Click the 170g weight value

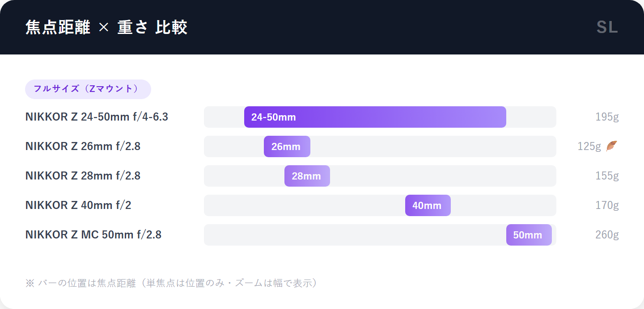click(607, 205)
